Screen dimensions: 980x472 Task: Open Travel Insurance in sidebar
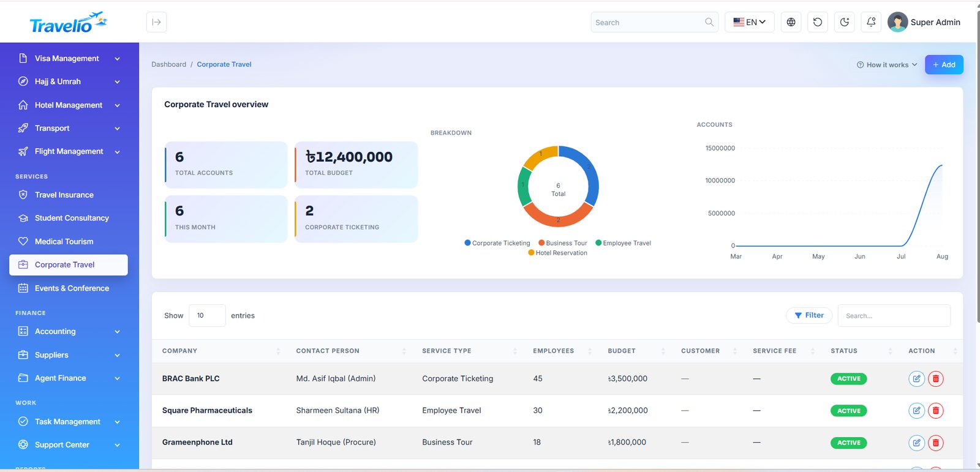(x=69, y=195)
